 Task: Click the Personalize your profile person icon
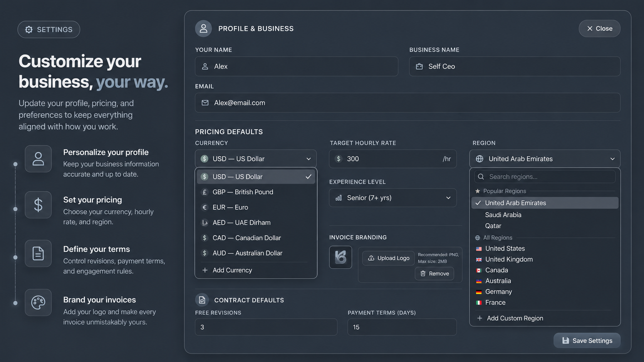coord(38,158)
